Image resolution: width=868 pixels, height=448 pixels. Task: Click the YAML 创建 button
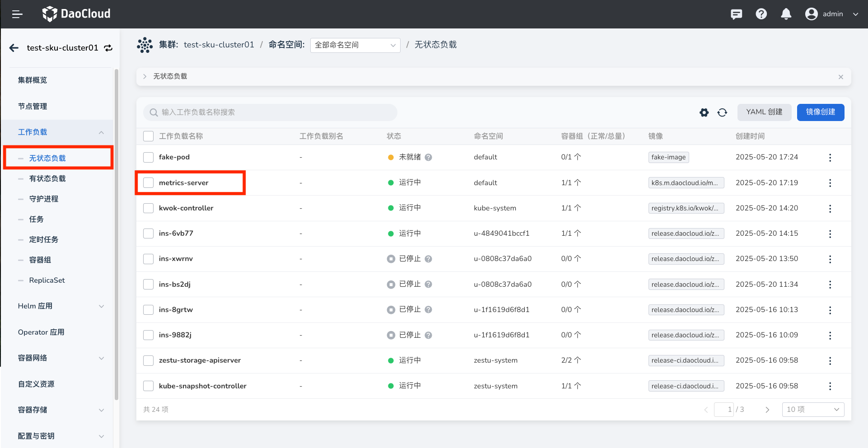pos(764,112)
